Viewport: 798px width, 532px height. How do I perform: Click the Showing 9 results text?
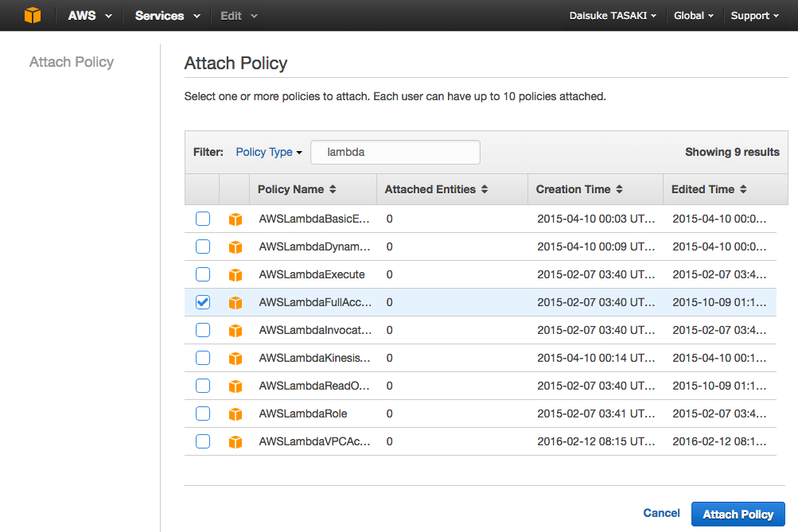tap(732, 152)
